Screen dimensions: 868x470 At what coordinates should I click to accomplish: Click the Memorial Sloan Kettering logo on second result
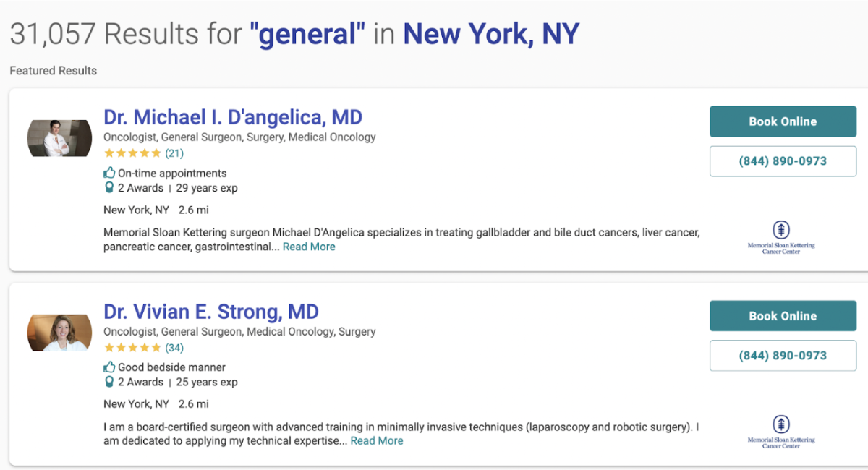781,430
